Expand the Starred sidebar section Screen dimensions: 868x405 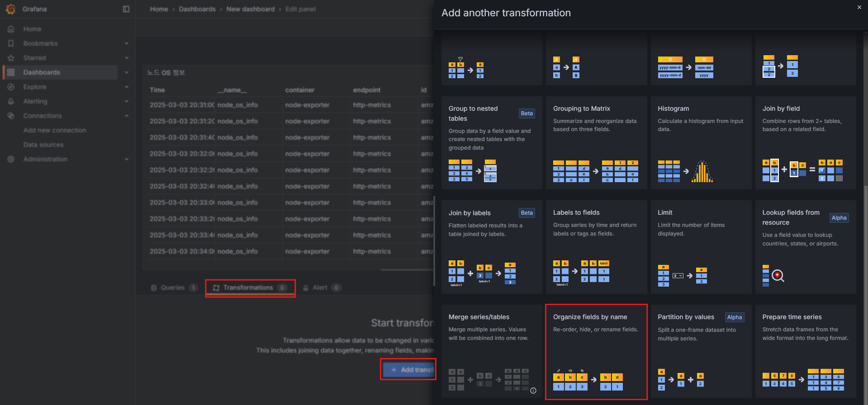click(x=127, y=58)
